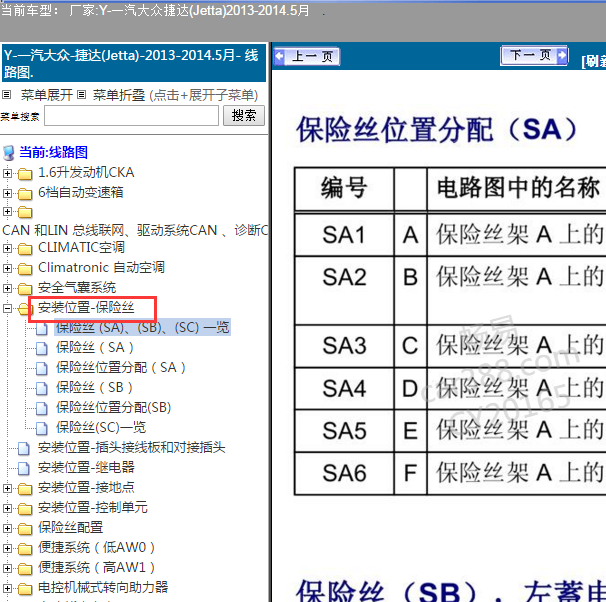
Task: Click page icon beside 安装位置-插头接线板和对接插头
Action: coord(24,449)
